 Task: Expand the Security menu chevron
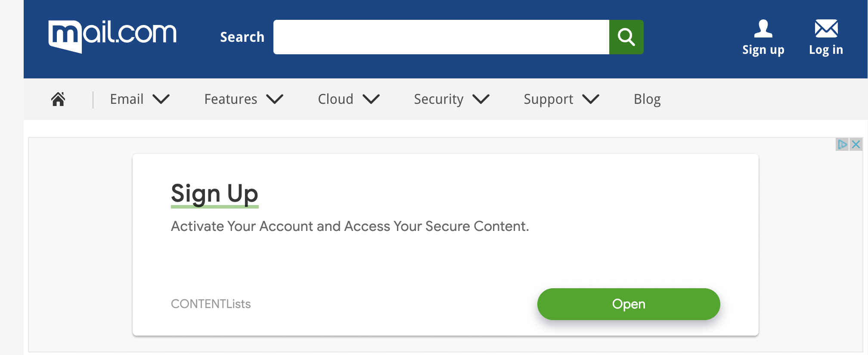pyautogui.click(x=481, y=100)
